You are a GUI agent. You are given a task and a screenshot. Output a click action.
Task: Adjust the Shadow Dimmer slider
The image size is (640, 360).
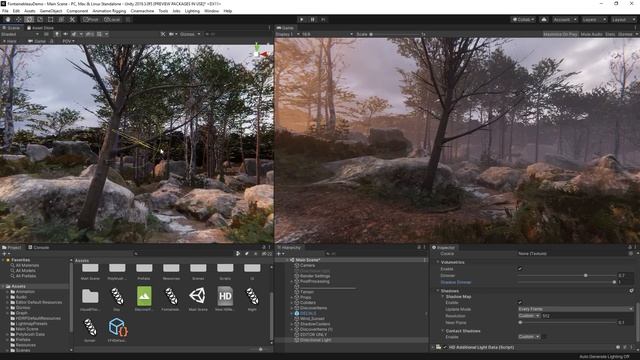click(567, 282)
